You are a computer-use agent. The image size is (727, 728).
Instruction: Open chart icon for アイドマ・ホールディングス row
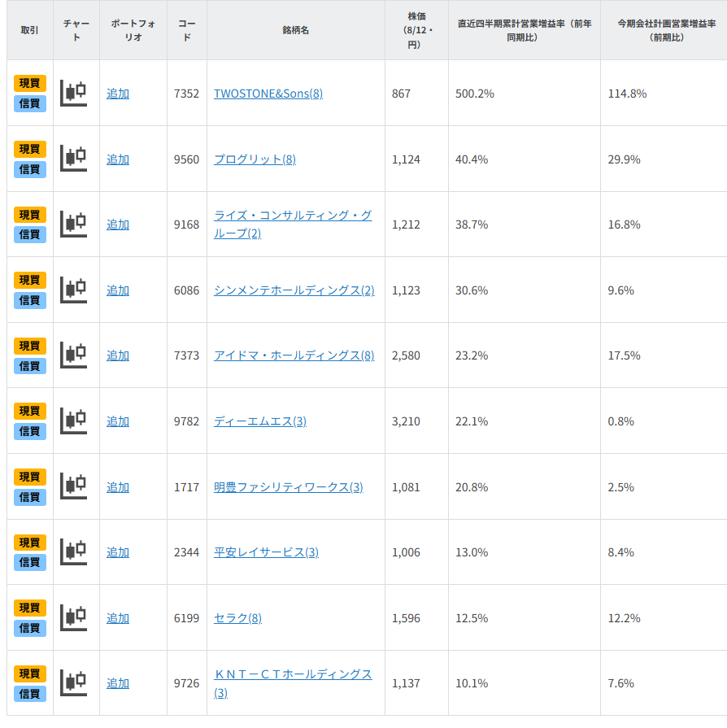click(x=74, y=355)
